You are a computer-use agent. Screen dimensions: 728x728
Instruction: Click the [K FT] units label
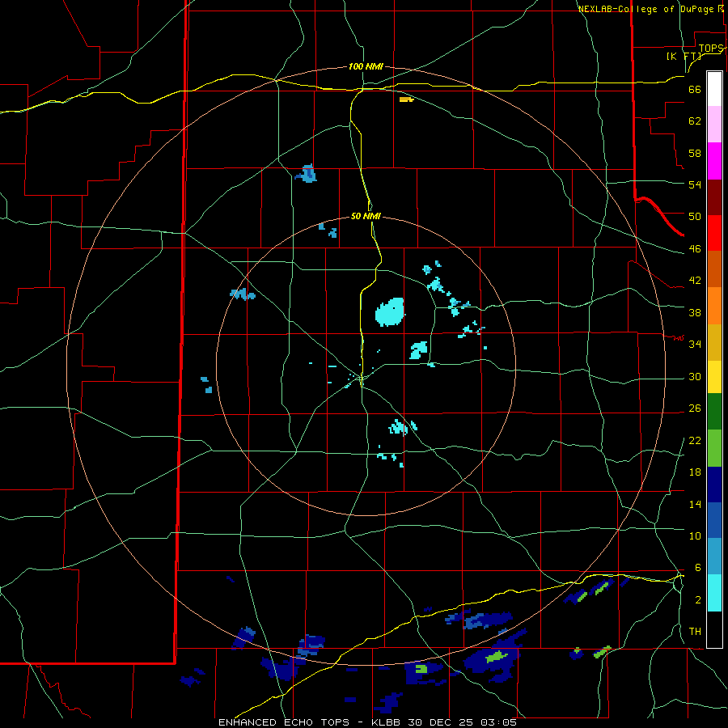tap(684, 56)
